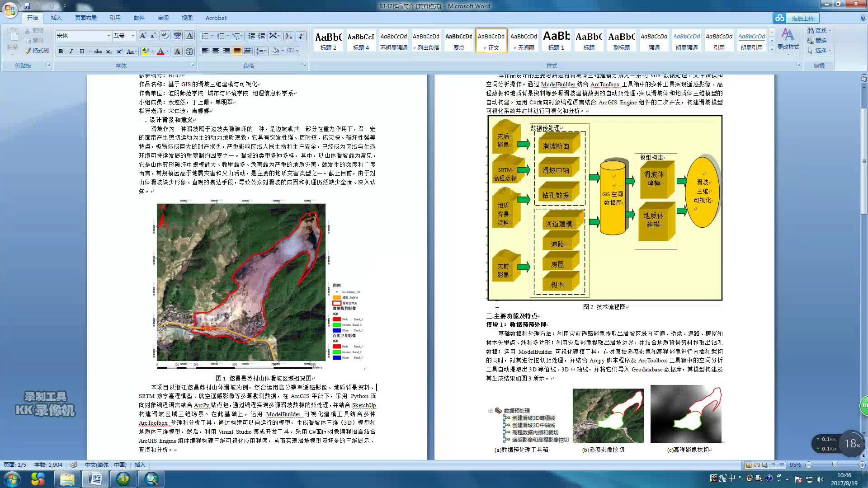Click the Sort (A-Z) icon
The height and width of the screenshot is (488, 868).
point(288,36)
